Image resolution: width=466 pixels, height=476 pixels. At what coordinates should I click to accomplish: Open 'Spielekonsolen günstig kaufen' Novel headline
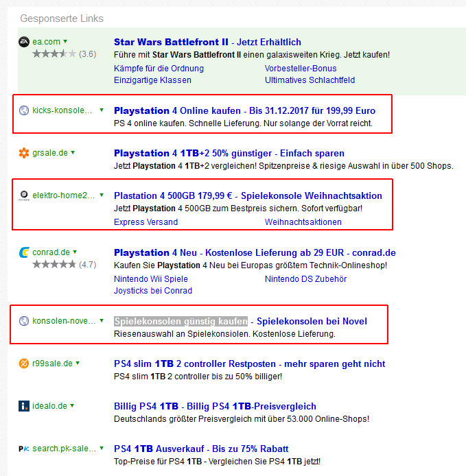point(241,321)
